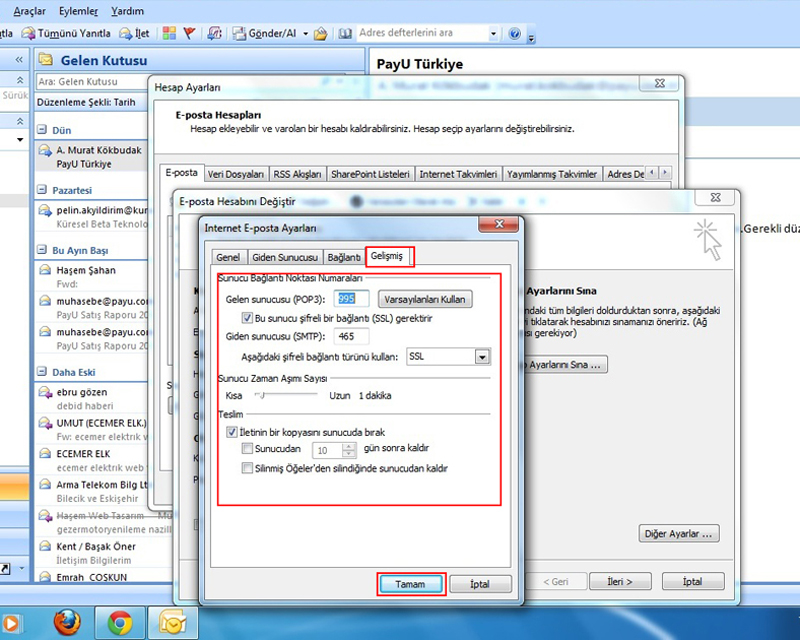This screenshot has height=640, width=800.
Task: Click the POP3 incoming port field
Action: (x=351, y=299)
